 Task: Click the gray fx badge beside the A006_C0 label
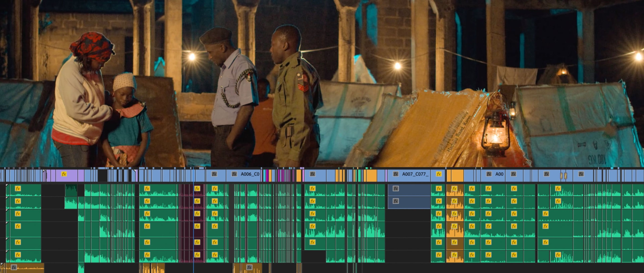coord(234,174)
